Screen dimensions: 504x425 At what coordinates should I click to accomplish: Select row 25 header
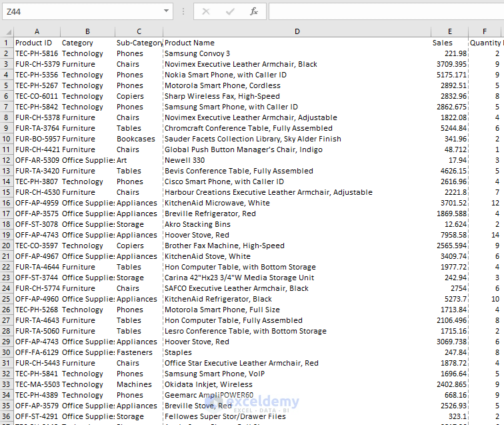(x=7, y=299)
